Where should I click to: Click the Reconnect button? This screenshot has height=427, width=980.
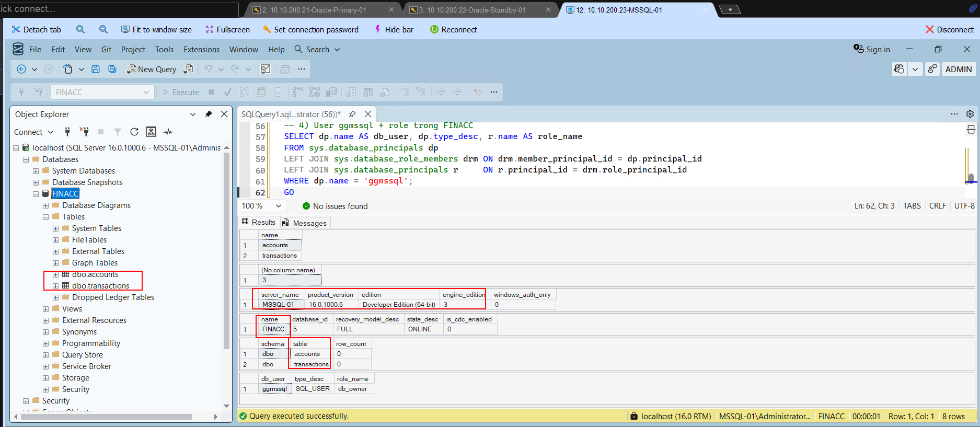(454, 29)
